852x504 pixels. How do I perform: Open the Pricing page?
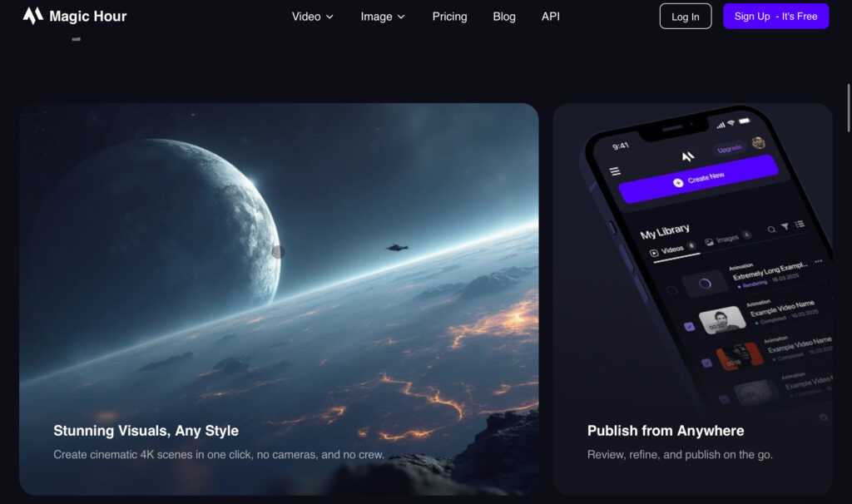tap(449, 17)
